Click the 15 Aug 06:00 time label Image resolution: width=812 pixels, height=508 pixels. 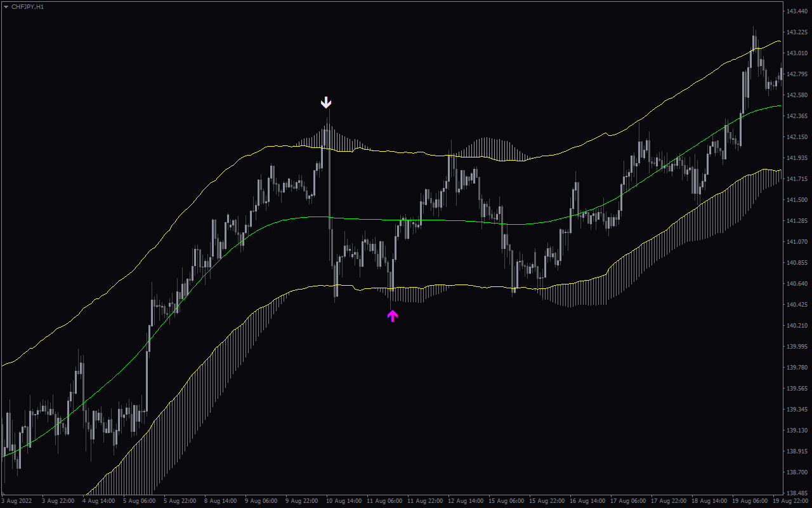(x=506, y=501)
